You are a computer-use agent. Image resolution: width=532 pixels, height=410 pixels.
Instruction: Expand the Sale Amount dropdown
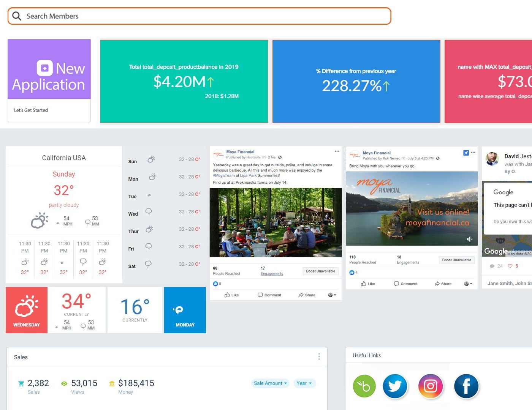(x=270, y=383)
